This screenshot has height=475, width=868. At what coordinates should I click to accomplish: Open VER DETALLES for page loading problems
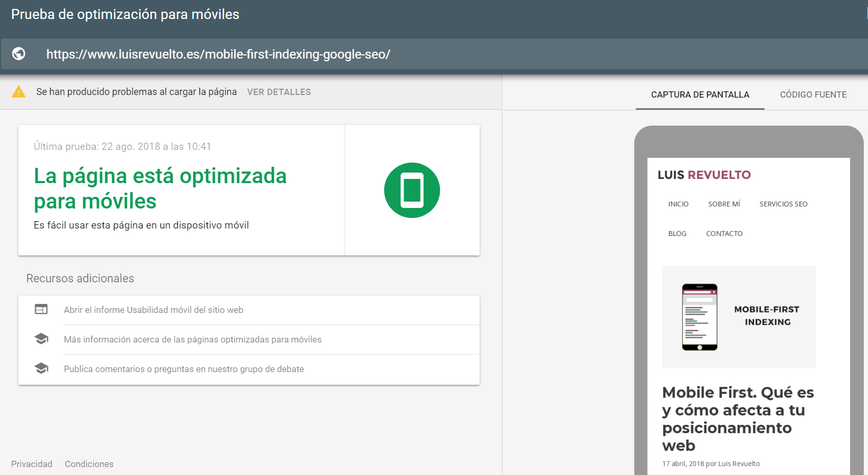coord(279,92)
